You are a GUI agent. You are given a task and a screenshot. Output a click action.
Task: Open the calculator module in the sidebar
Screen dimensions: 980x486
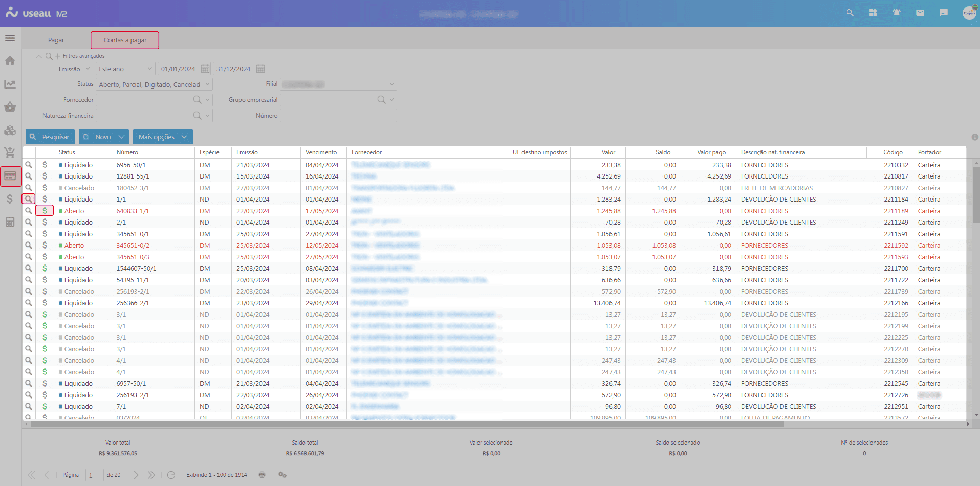pyautogui.click(x=10, y=222)
